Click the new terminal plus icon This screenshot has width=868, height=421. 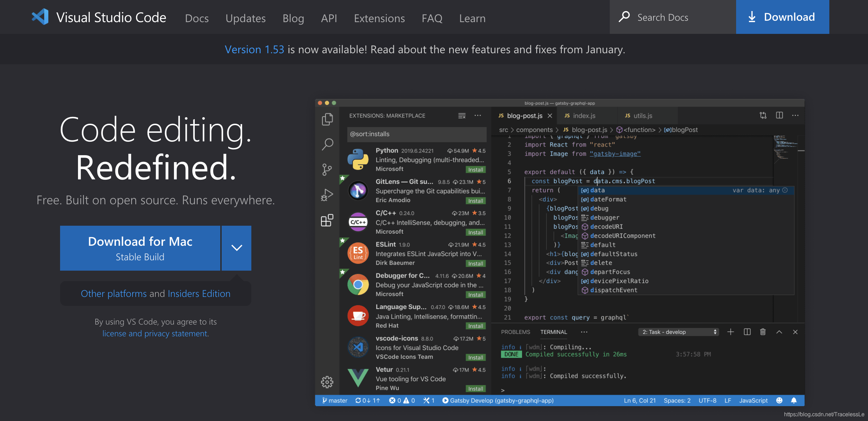click(x=731, y=332)
